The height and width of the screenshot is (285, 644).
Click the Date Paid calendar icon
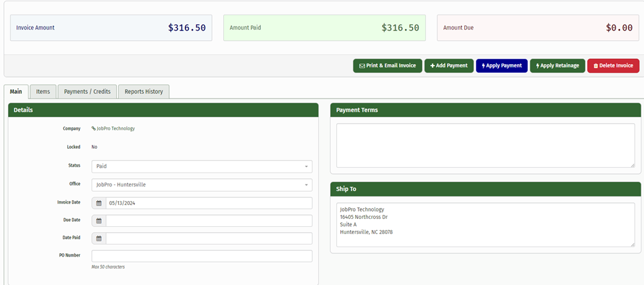pos(99,239)
